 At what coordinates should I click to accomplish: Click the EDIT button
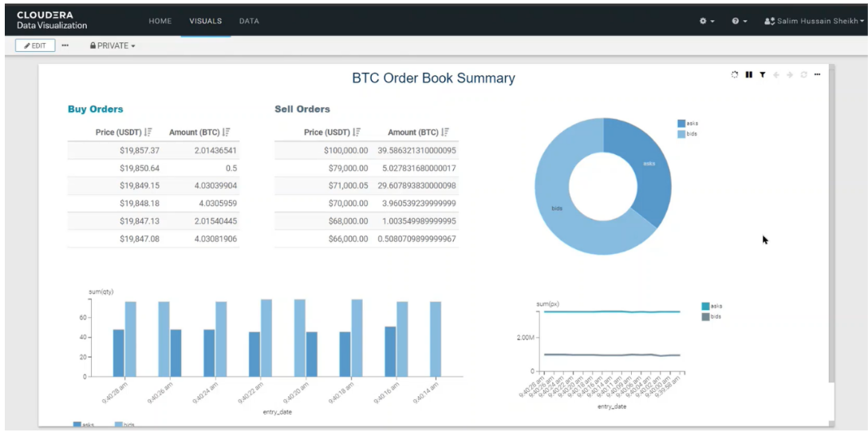coord(35,46)
